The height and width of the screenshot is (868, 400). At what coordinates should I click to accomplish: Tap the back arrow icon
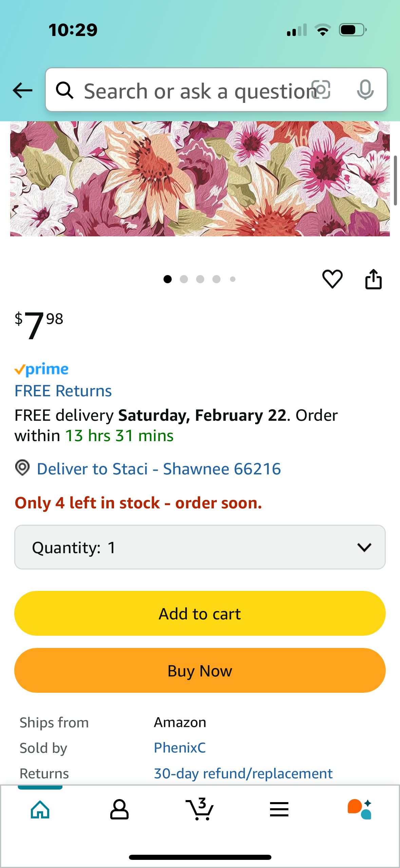point(22,90)
